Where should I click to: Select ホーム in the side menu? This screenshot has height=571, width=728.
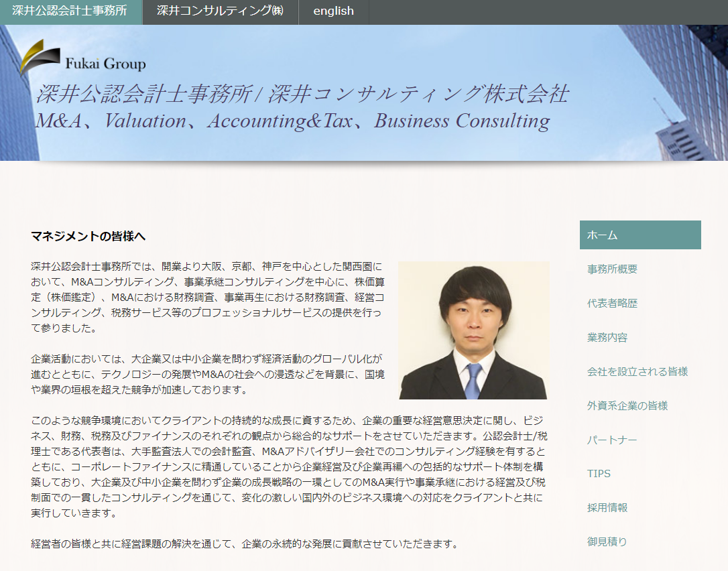tap(640, 235)
